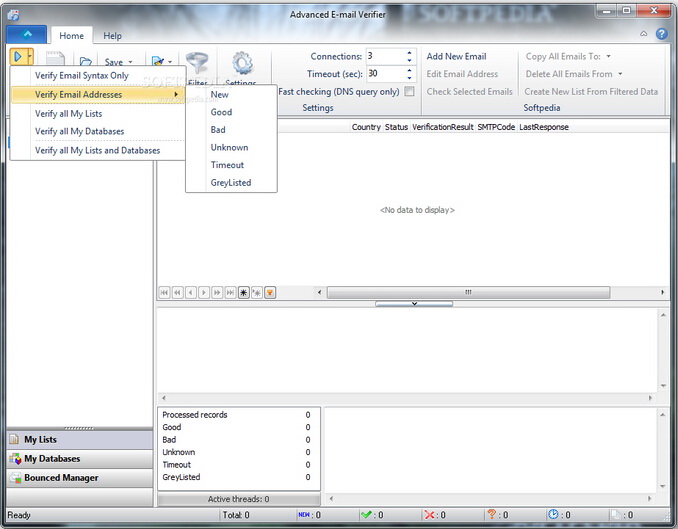Click the green checkmark status bar icon
The height and width of the screenshot is (529, 678).
click(x=366, y=515)
